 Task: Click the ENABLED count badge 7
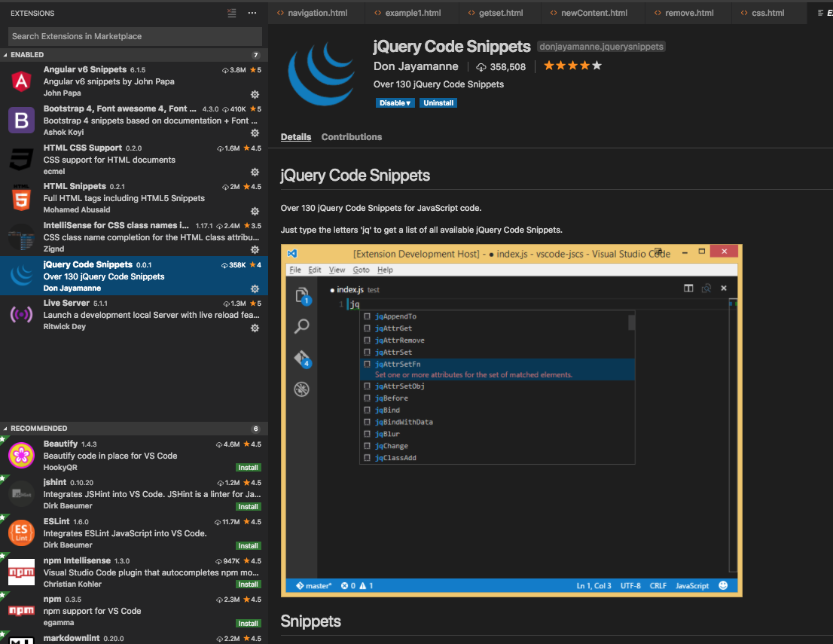pyautogui.click(x=255, y=55)
